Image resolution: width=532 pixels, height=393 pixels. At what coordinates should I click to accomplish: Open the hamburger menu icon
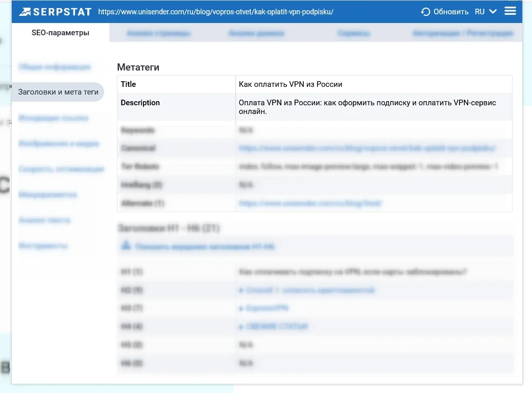point(510,11)
